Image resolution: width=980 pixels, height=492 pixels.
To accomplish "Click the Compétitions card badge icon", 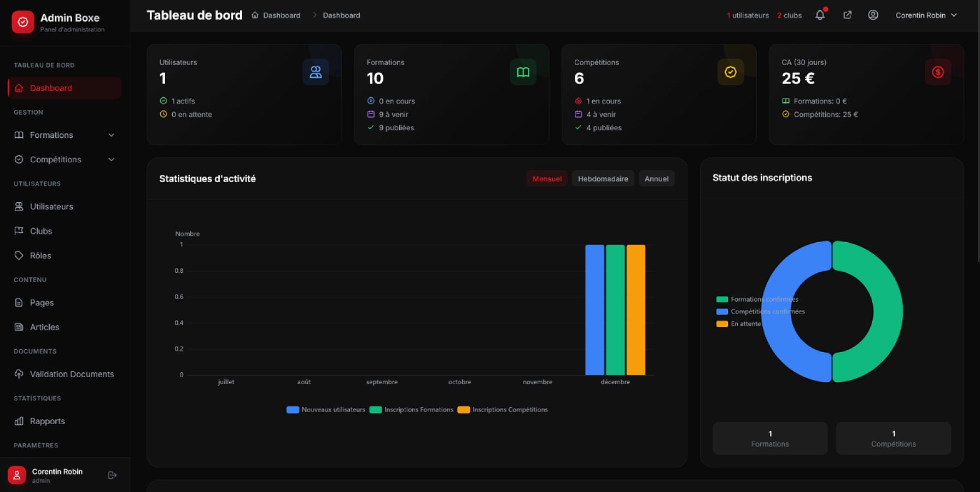I will pyautogui.click(x=730, y=72).
